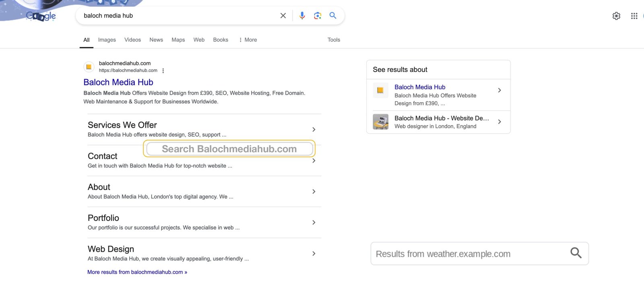Open Web Design sitelink heading
Screen dimensions: 644x292
coord(111,249)
